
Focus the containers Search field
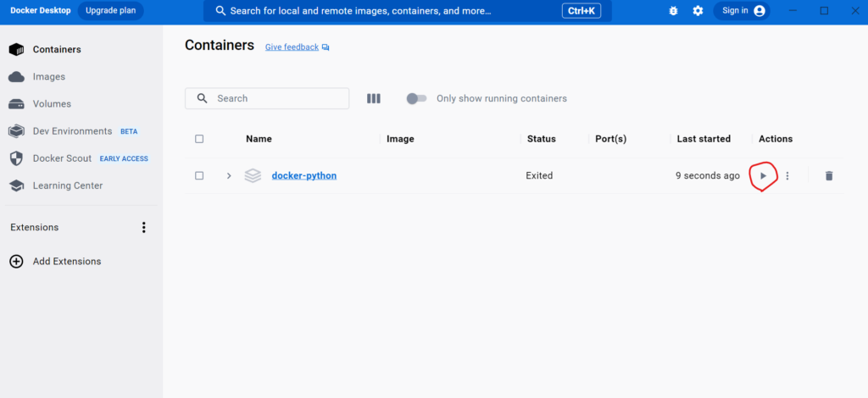pos(267,98)
